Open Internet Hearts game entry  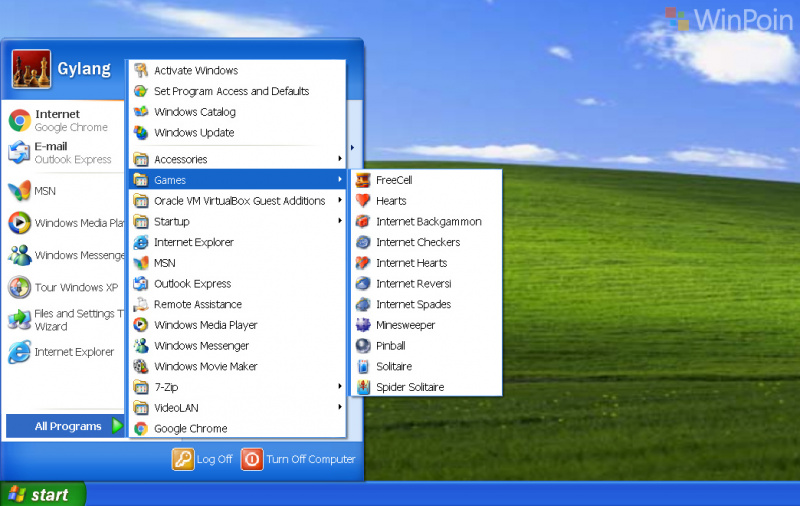point(426,263)
